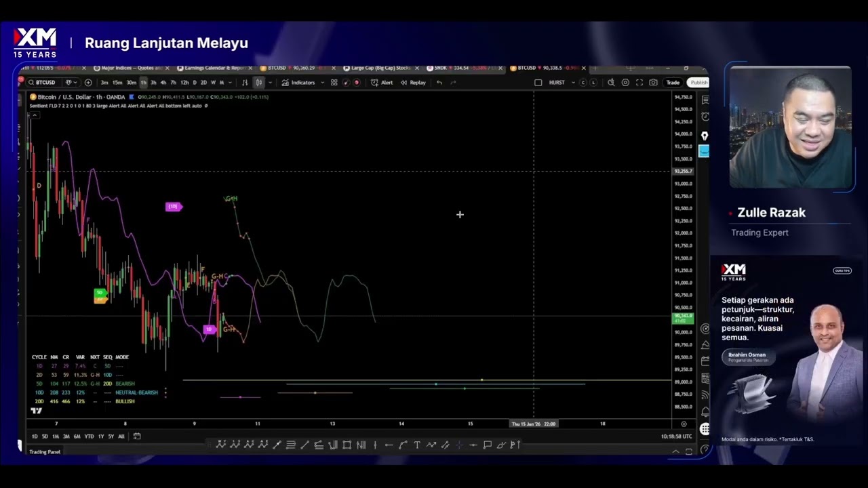Select the 3h timeframe
The image size is (868, 488).
[x=153, y=83]
